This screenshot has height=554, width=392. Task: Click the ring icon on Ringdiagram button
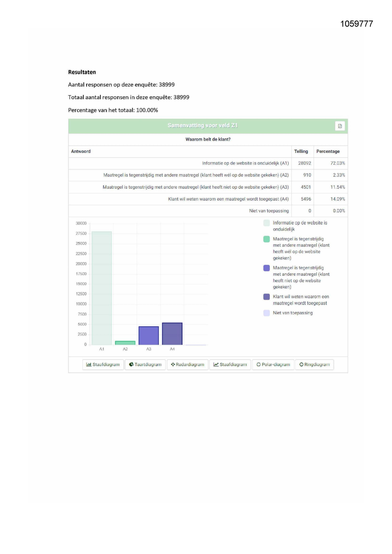[x=301, y=364]
